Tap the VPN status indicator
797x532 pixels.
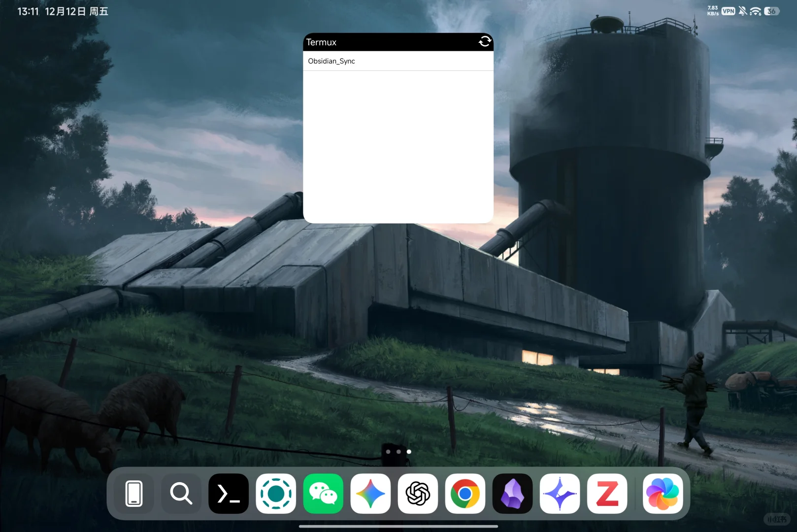[728, 11]
